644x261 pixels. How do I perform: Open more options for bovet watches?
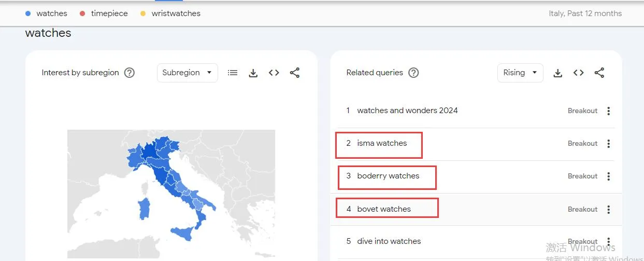coord(609,210)
